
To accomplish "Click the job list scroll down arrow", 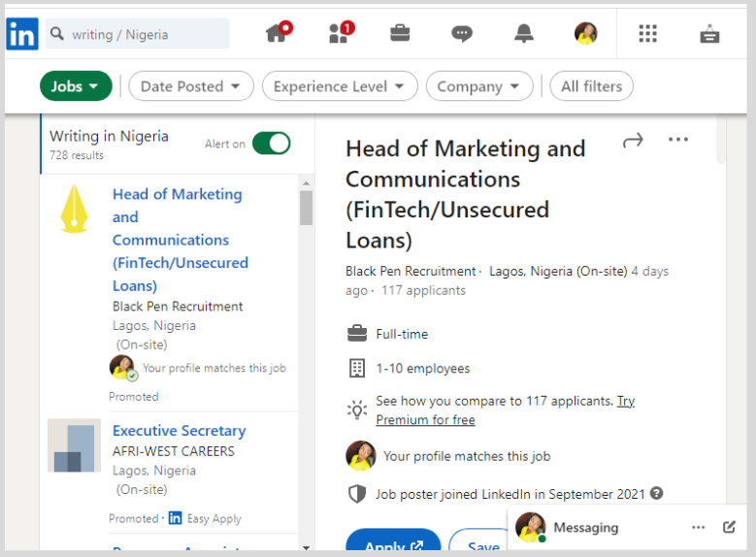I will click(x=306, y=547).
